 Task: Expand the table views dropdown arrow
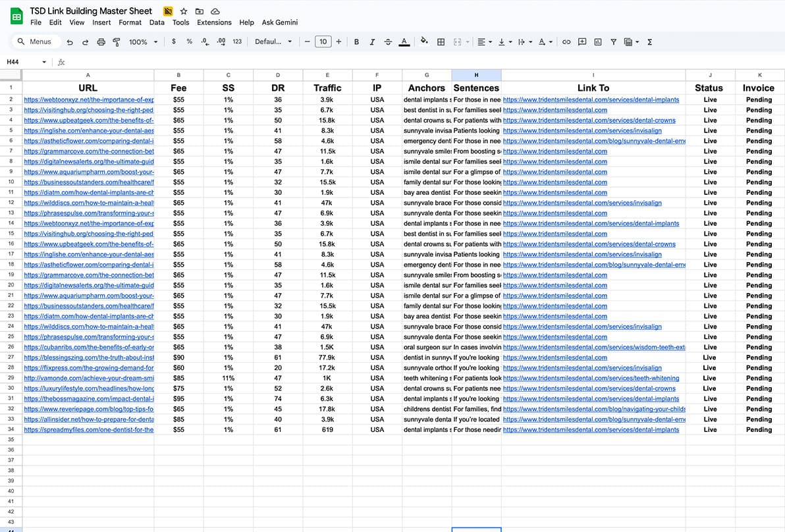[637, 42]
